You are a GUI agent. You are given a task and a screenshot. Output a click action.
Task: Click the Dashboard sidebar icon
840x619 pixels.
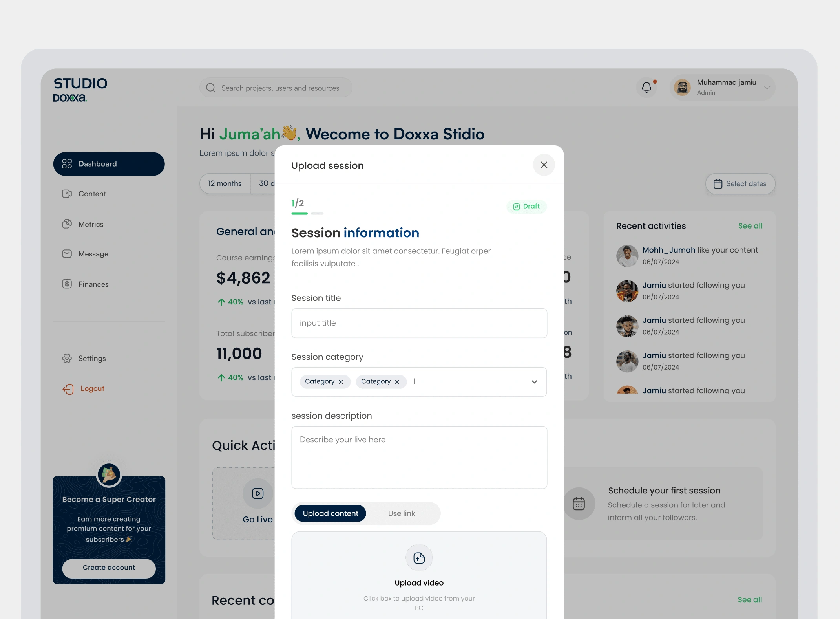coord(66,163)
